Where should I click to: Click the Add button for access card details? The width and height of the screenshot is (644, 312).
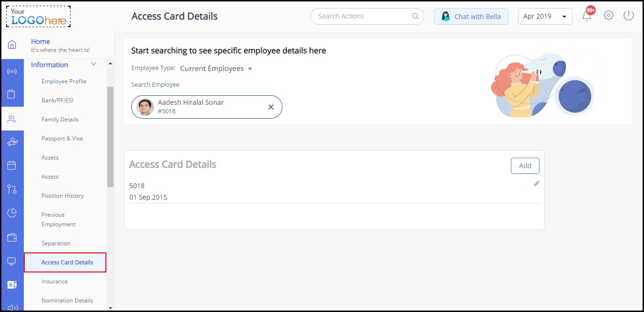tap(525, 165)
